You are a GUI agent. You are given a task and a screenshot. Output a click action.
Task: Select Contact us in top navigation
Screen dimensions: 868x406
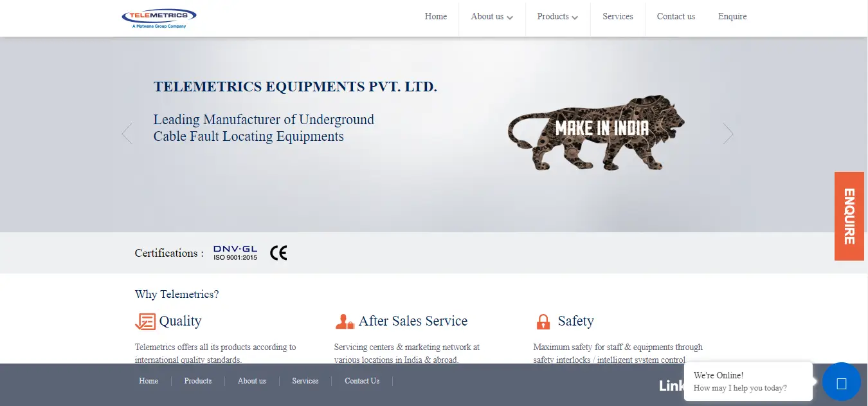(676, 17)
